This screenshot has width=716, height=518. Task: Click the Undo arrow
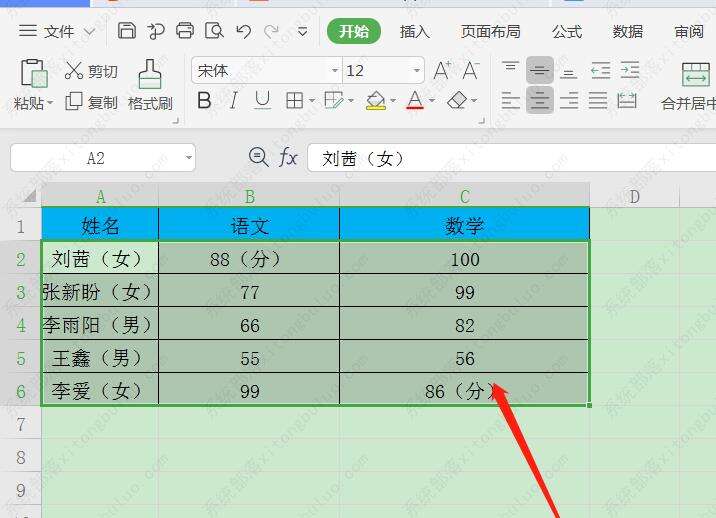243,32
